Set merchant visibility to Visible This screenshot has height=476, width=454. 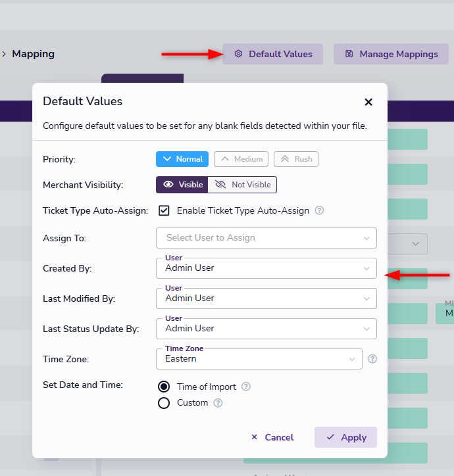(x=182, y=185)
